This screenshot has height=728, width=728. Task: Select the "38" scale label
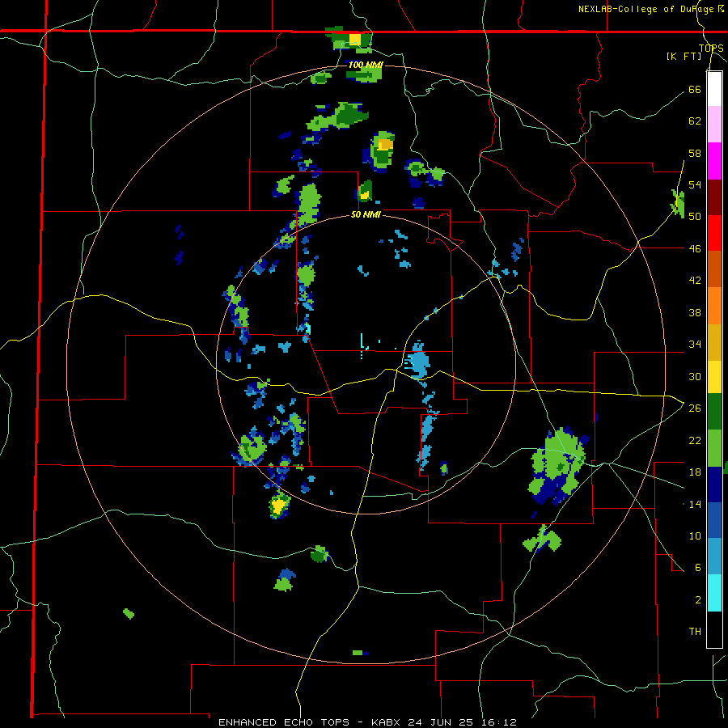(695, 312)
